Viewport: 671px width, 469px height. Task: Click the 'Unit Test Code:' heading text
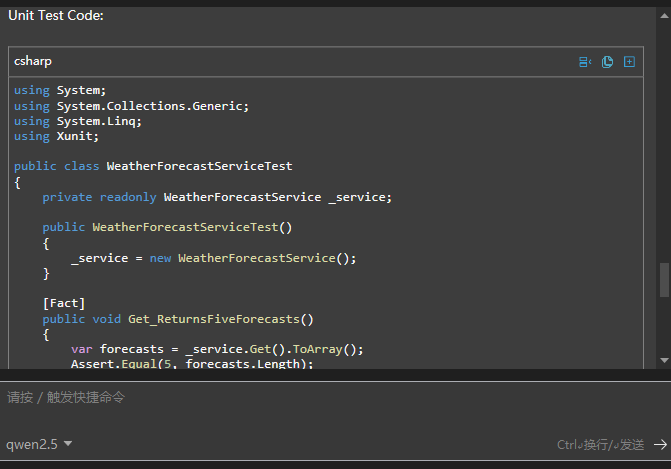56,15
